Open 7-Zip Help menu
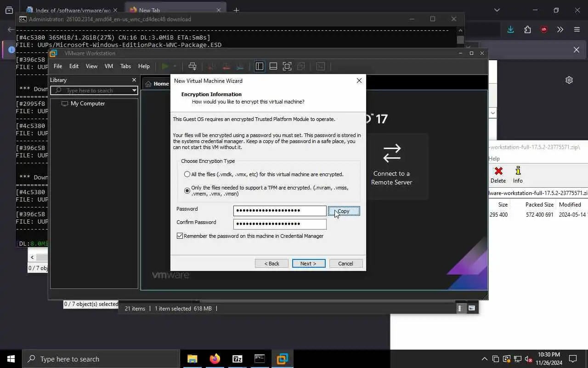Screen dimensions: 588x368 pyautogui.click(x=494, y=159)
